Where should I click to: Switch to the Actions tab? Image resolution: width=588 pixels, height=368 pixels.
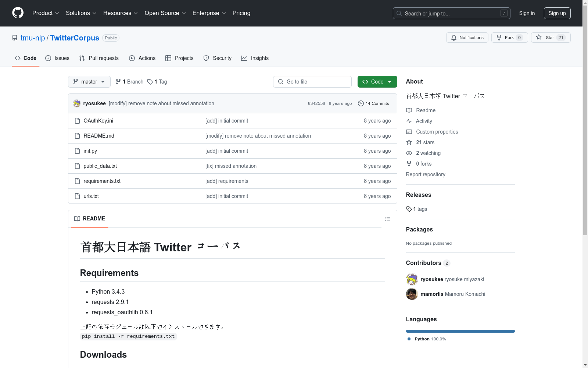pyautogui.click(x=142, y=58)
